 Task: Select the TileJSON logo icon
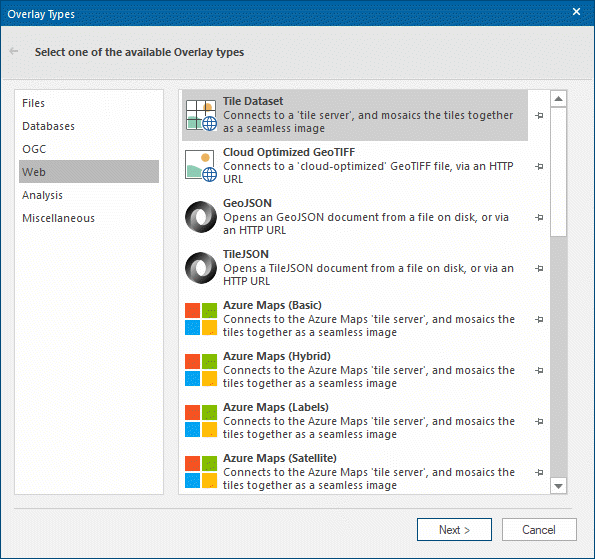201,268
